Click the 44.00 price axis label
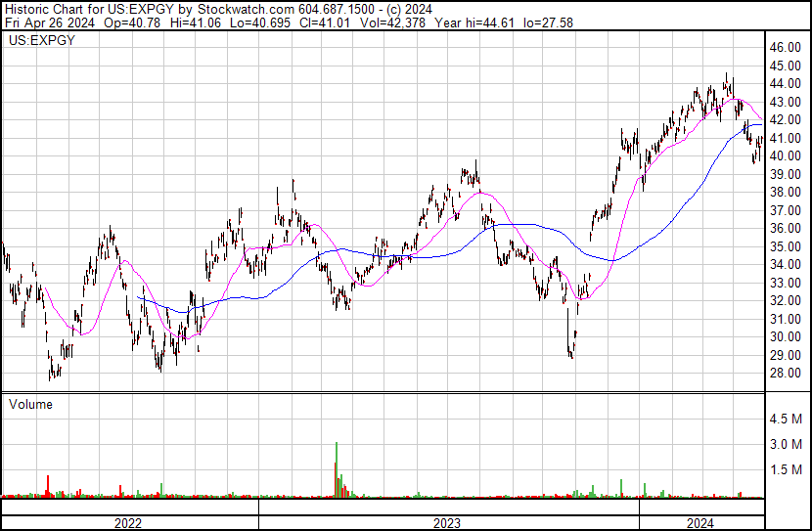 pos(785,83)
